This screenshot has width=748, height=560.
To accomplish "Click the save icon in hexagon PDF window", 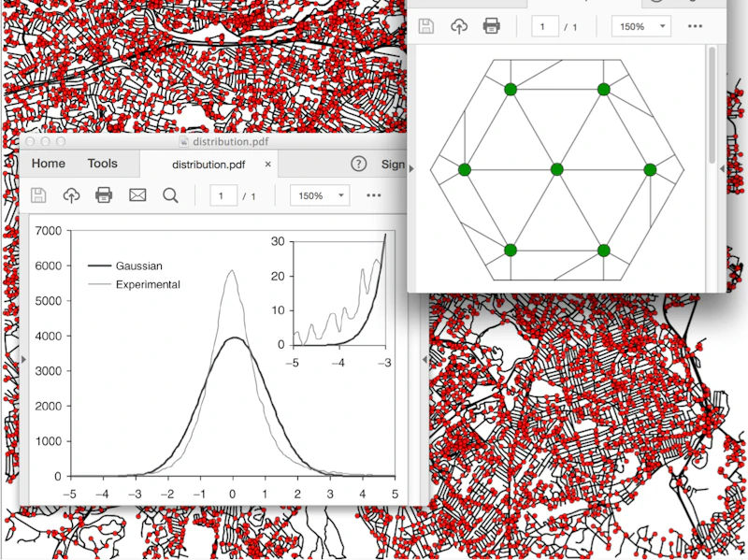I will [426, 26].
